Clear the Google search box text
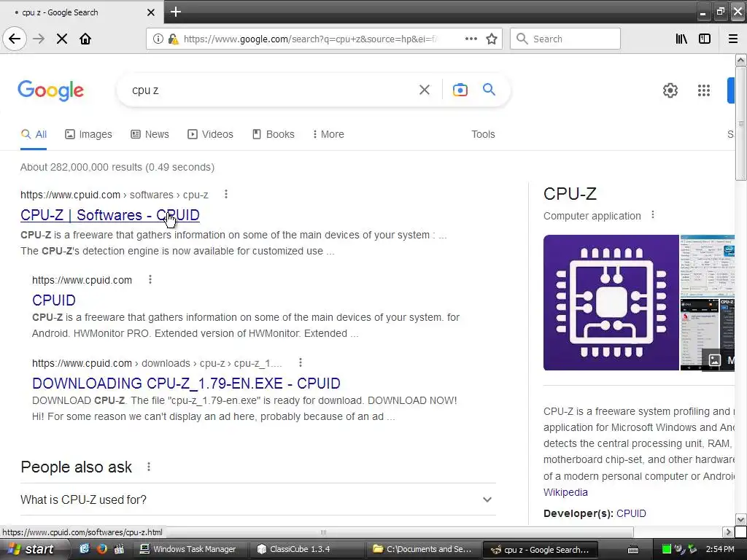The width and height of the screenshot is (747, 560). (425, 90)
